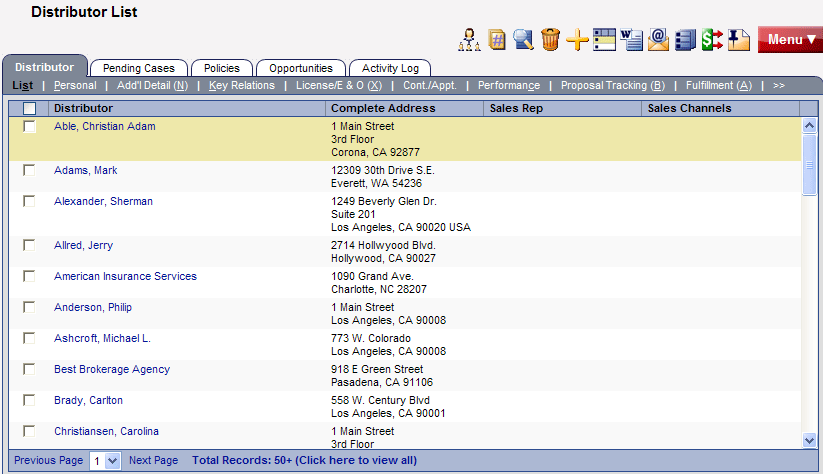
Task: Click the Word document icon
Action: [631, 39]
